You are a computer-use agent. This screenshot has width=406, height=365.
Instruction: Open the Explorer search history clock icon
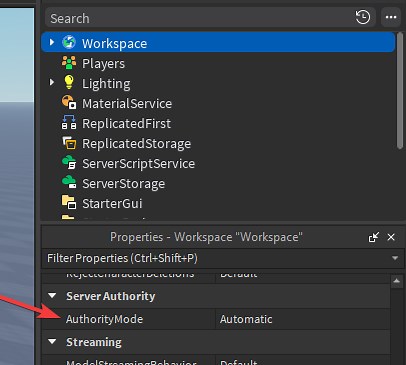coord(363,17)
